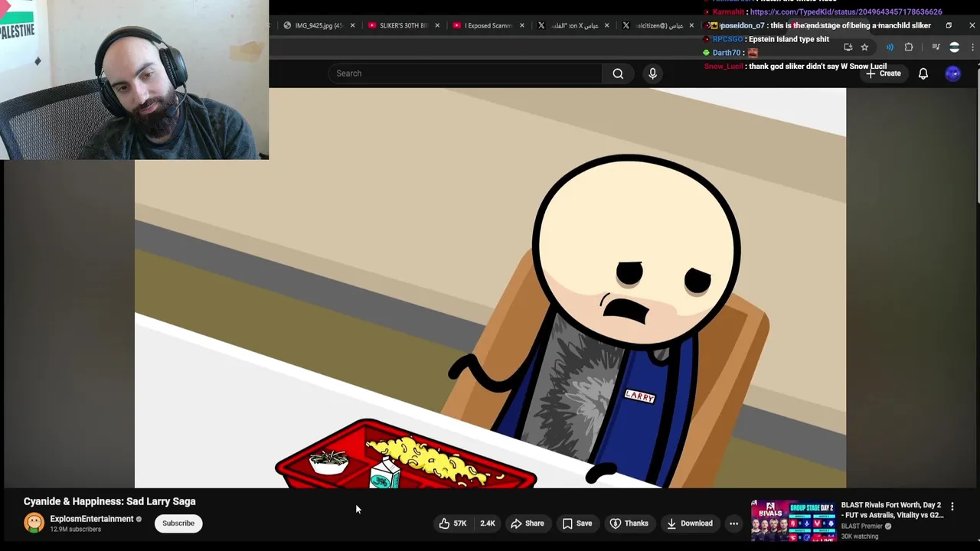
Task: Switch to SLIKER'S 30TH browser tab
Action: tap(398, 25)
